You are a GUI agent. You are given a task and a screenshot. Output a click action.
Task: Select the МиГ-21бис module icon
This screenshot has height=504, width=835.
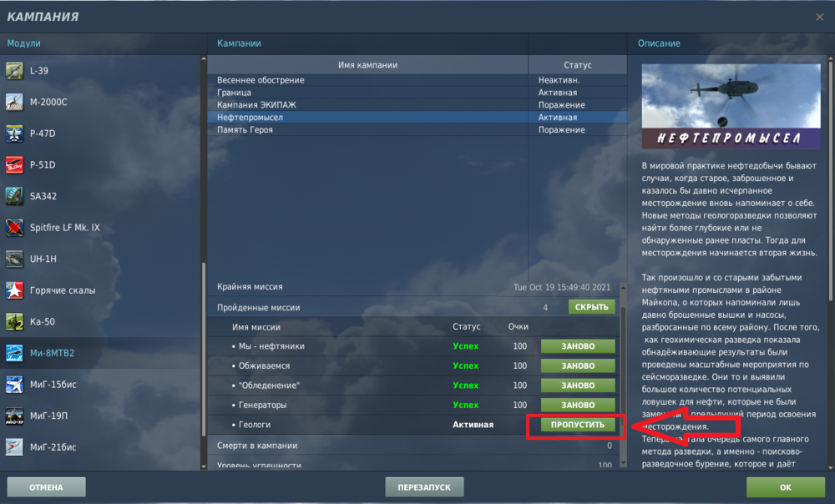14,447
